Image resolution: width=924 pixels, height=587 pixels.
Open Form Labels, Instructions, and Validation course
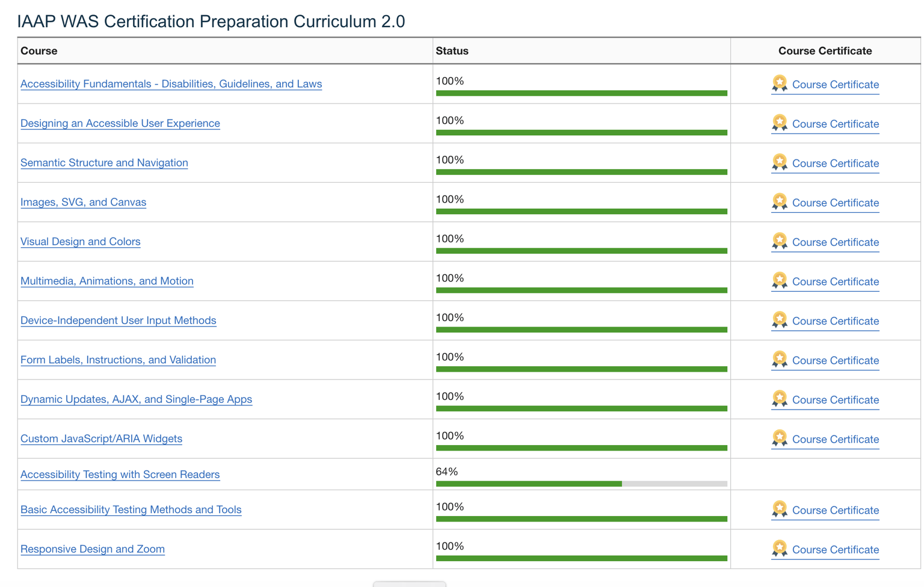(x=118, y=360)
